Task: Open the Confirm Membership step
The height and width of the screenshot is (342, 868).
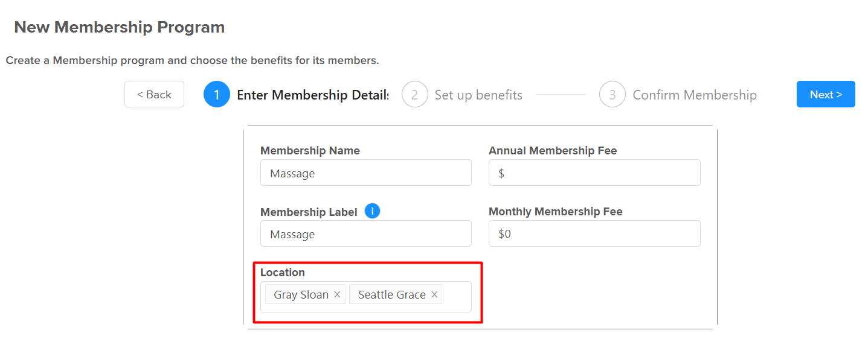Action: pos(695,95)
